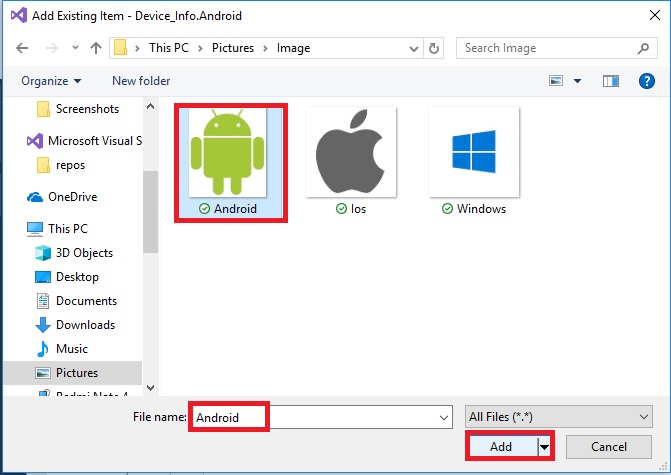Click the Downloads arrow icon
The width and height of the screenshot is (671, 475).
point(43,325)
